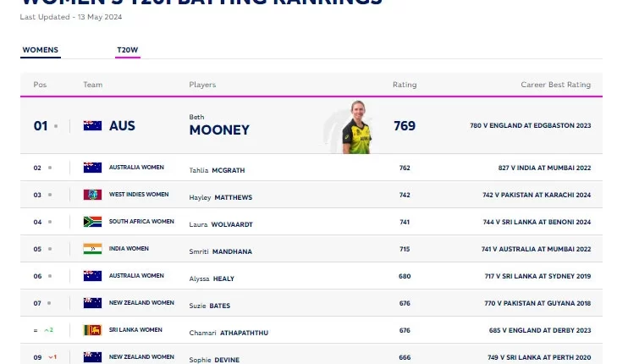
Task: Click South Africa flag icon
Action: (92, 222)
